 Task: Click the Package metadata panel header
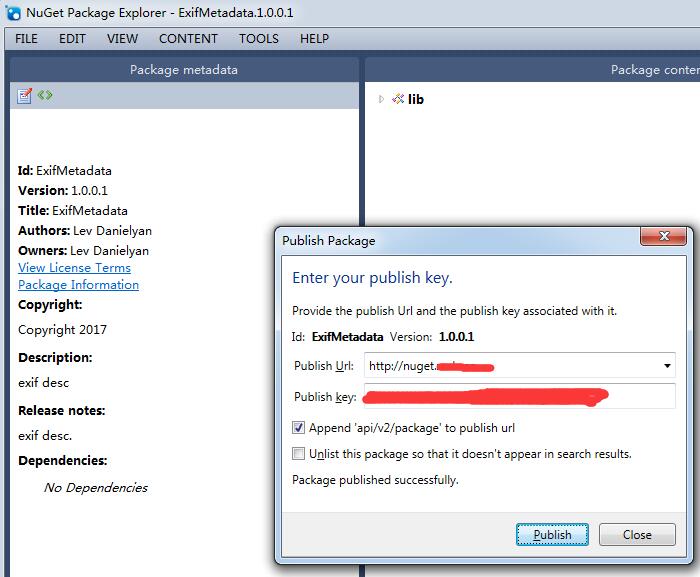click(184, 70)
